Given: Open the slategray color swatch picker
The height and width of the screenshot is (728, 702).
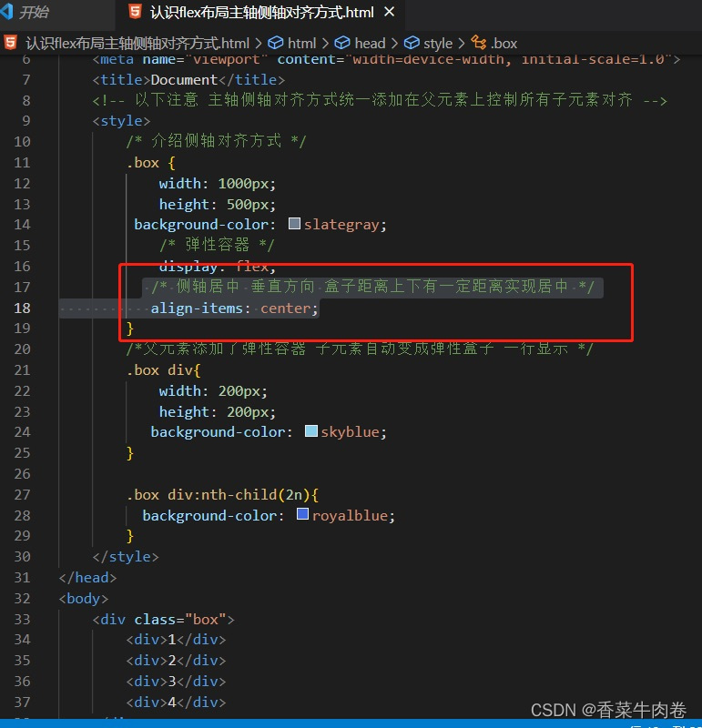Looking at the screenshot, I should coord(294,224).
